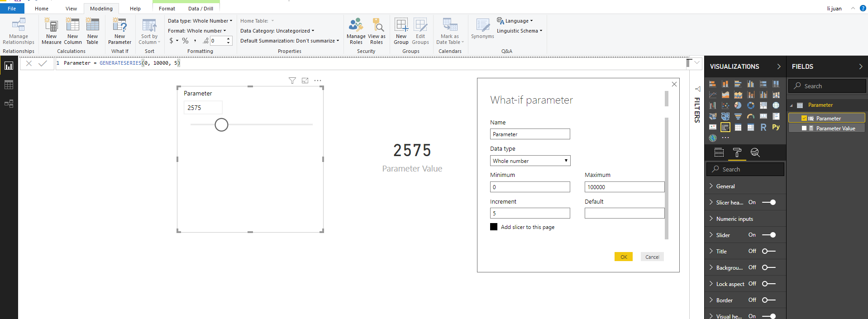Viewport: 868px width, 319px height.
Task: Select the treemap visualization
Action: pyautogui.click(x=763, y=105)
